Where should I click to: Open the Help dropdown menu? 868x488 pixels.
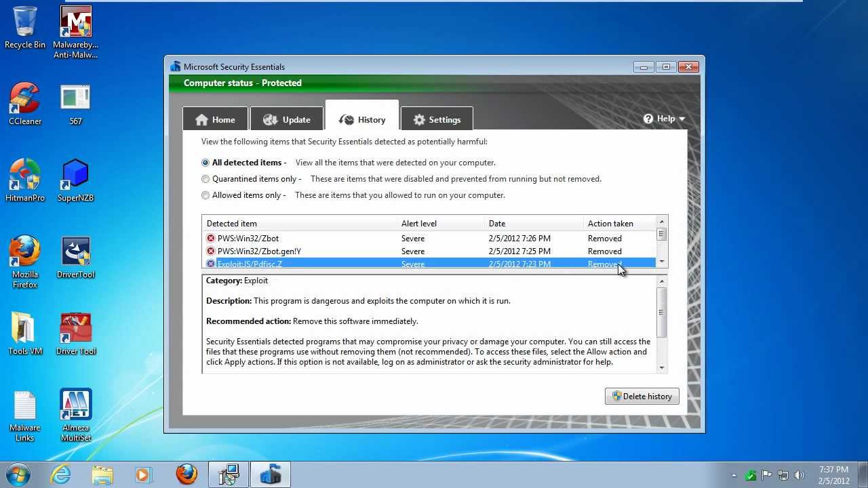(665, 119)
